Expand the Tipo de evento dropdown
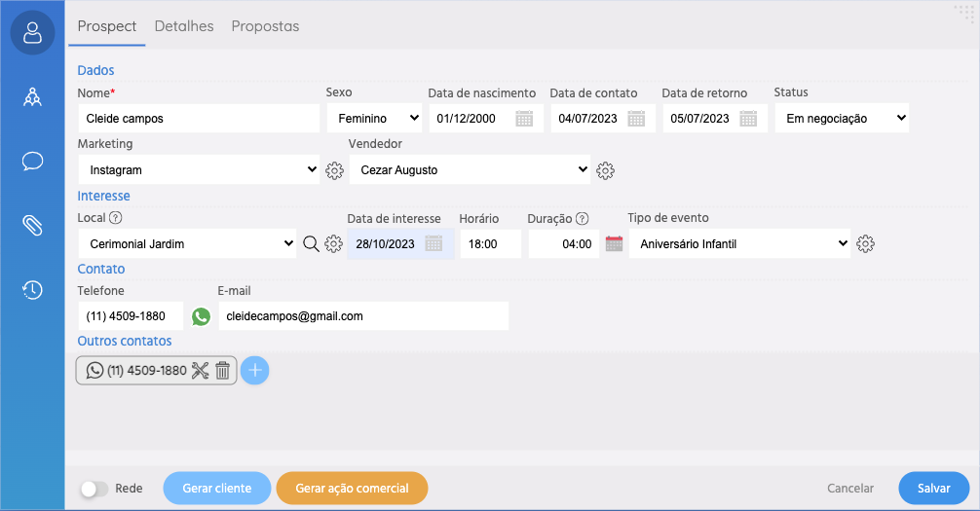Image resolution: width=980 pixels, height=511 pixels. 739,244
